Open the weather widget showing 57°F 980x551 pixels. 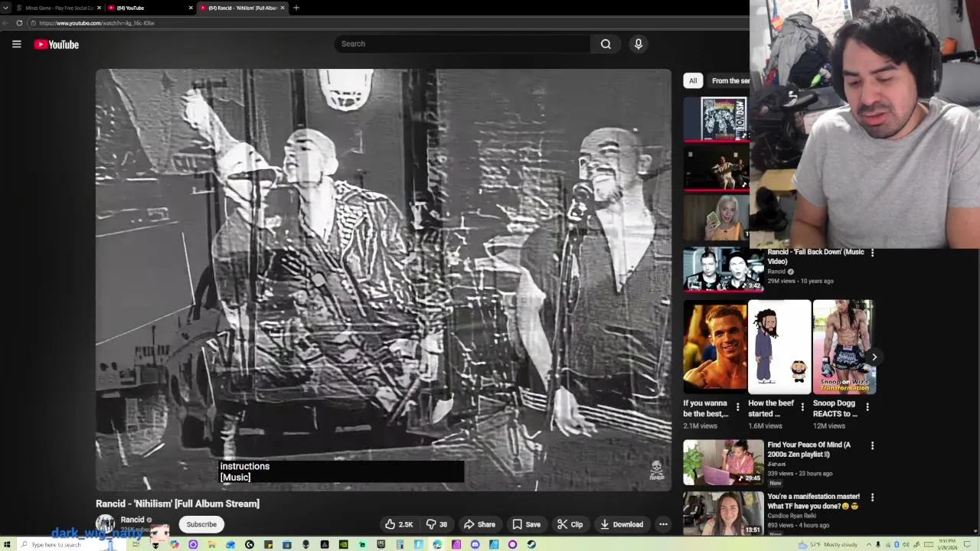pos(828,544)
